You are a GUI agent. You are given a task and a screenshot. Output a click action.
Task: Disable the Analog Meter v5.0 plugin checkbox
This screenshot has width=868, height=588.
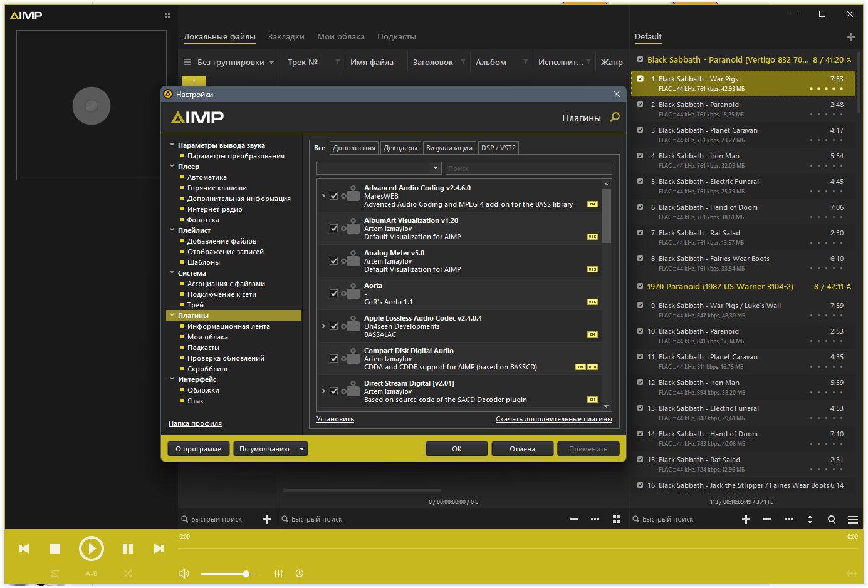[334, 261]
